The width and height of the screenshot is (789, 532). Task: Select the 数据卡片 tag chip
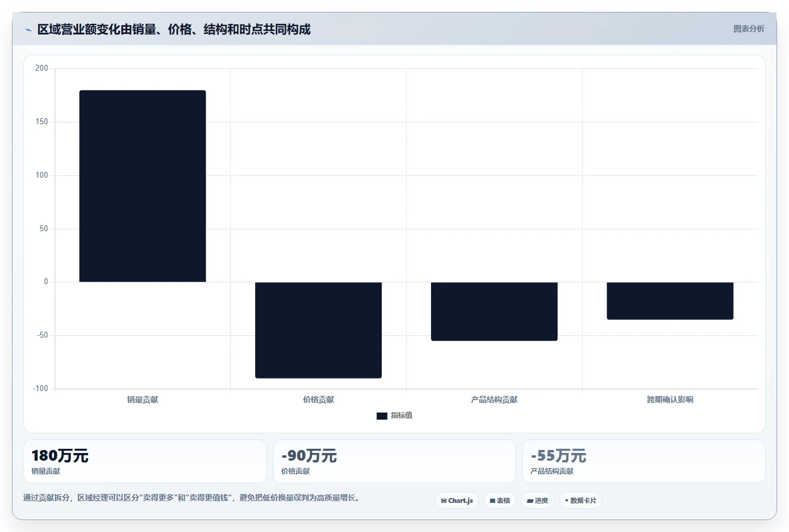(x=580, y=500)
